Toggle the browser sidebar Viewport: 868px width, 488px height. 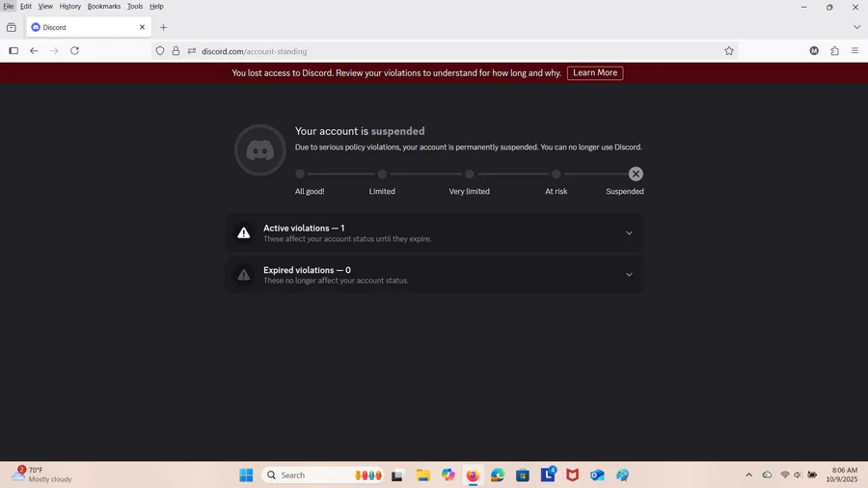(x=14, y=51)
